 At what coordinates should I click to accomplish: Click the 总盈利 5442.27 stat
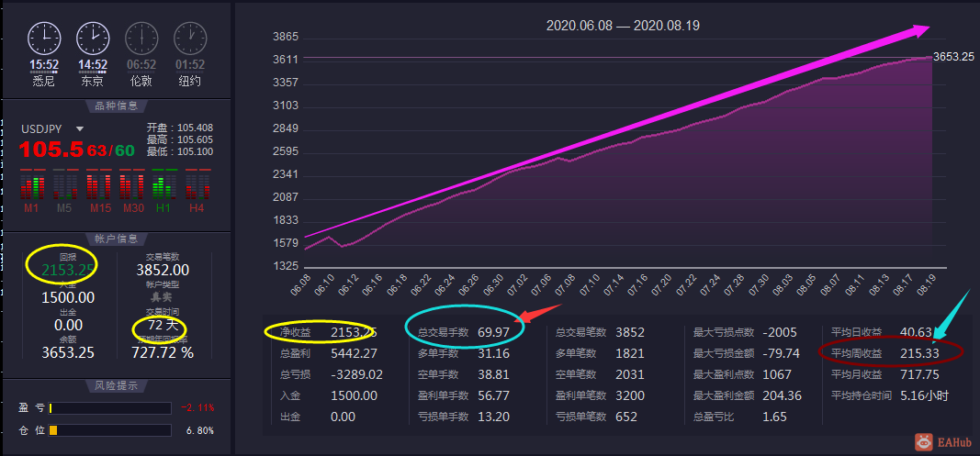point(329,353)
